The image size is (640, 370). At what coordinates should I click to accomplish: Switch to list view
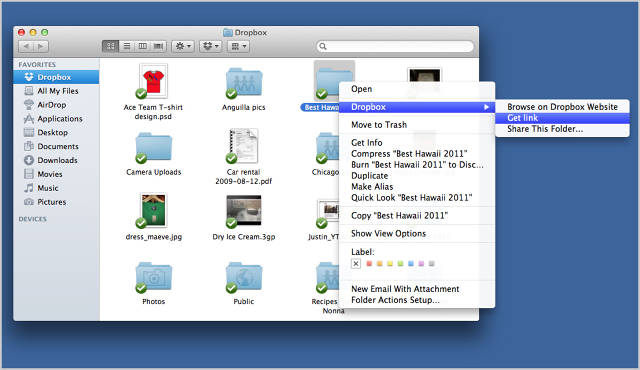pyautogui.click(x=127, y=46)
